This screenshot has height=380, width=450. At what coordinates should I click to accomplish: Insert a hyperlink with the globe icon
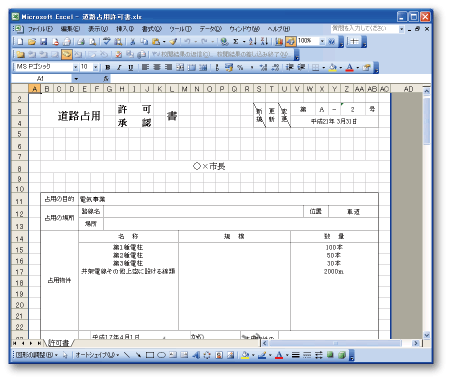click(x=224, y=42)
